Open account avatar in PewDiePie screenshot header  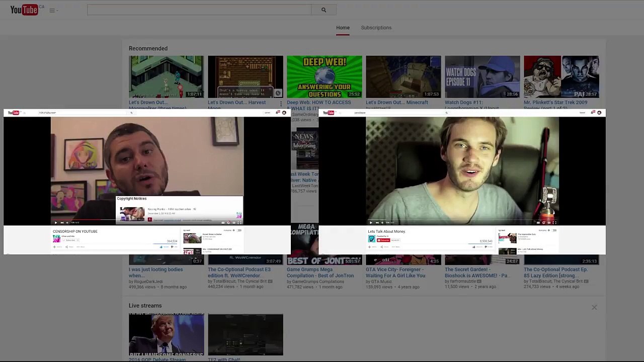(x=599, y=113)
